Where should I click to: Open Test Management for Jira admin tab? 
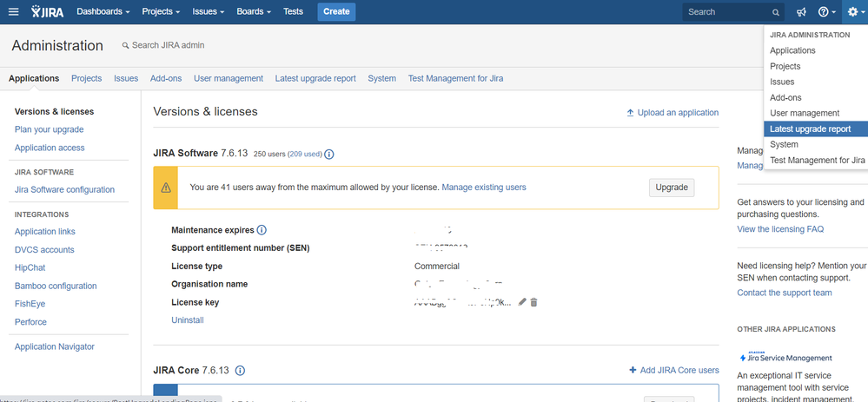[455, 78]
